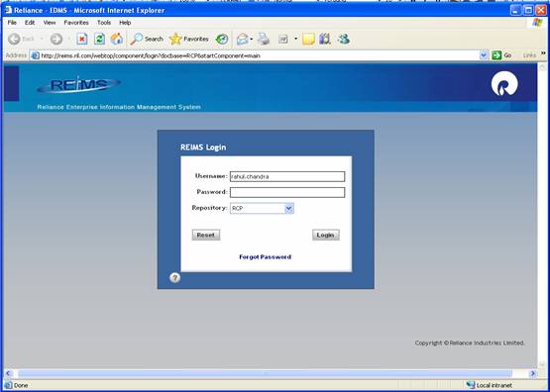Image resolution: width=550 pixels, height=392 pixels.
Task: Click the 'REIMS Login' heading text
Action: (203, 147)
